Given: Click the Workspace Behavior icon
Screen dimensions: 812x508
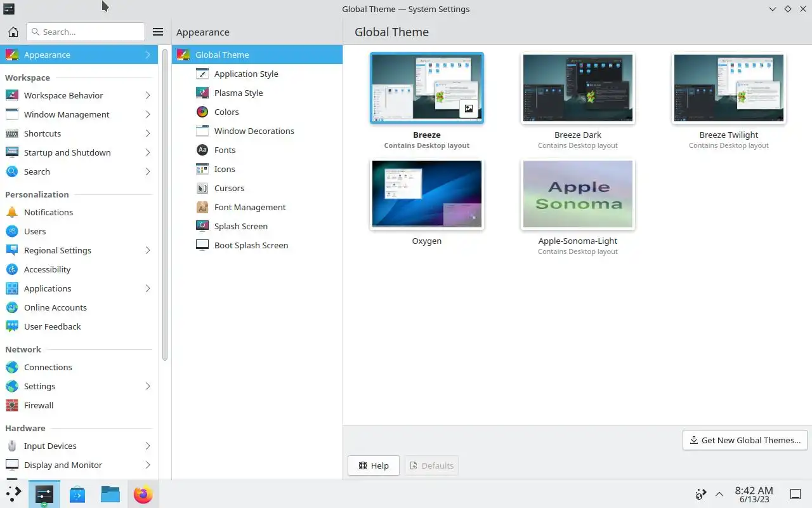Looking at the screenshot, I should [x=12, y=95].
